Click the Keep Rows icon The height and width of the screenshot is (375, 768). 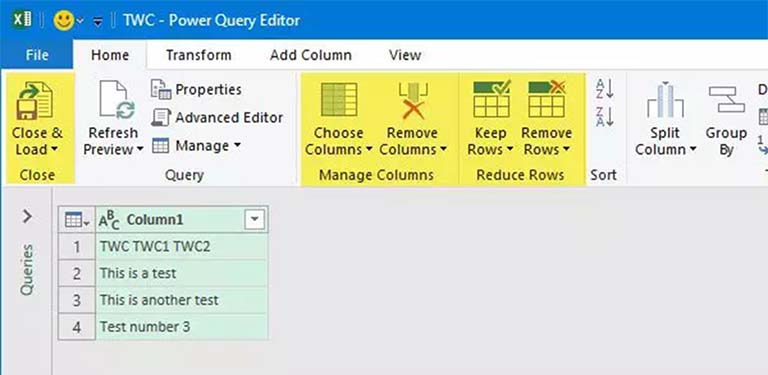(x=491, y=99)
